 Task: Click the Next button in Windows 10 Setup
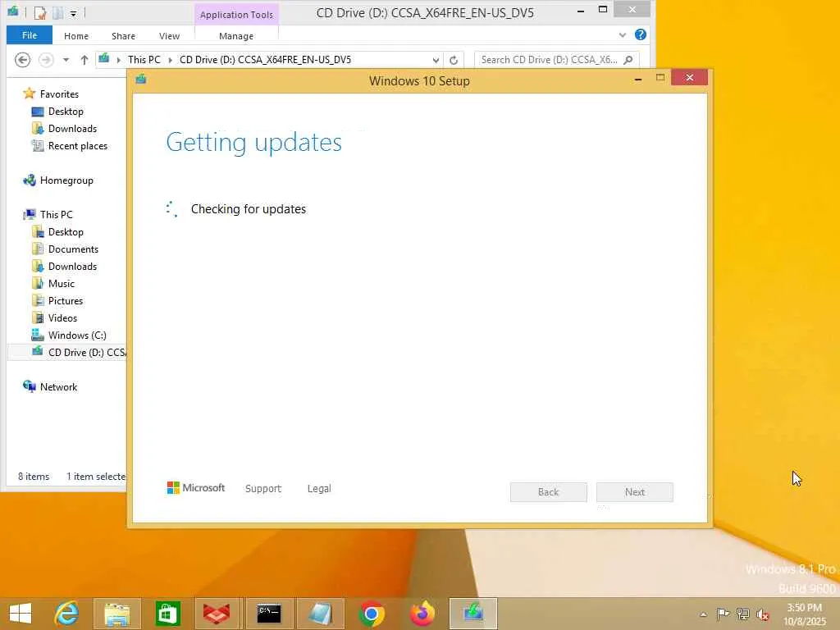(x=635, y=492)
